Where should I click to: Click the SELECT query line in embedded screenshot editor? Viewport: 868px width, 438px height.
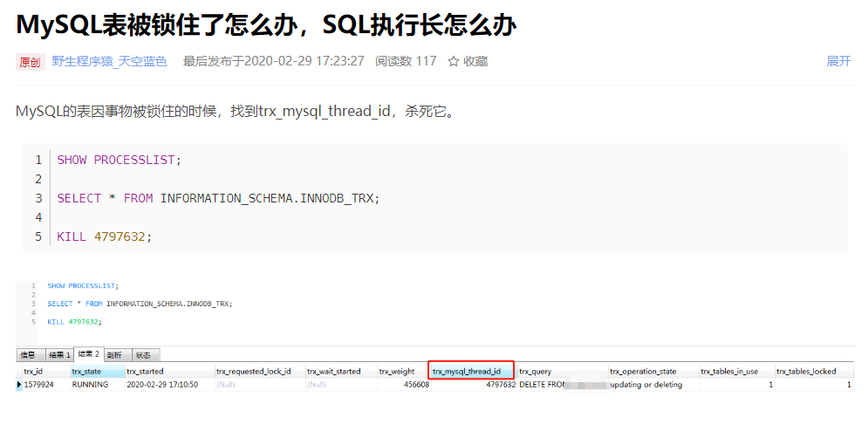[x=140, y=304]
